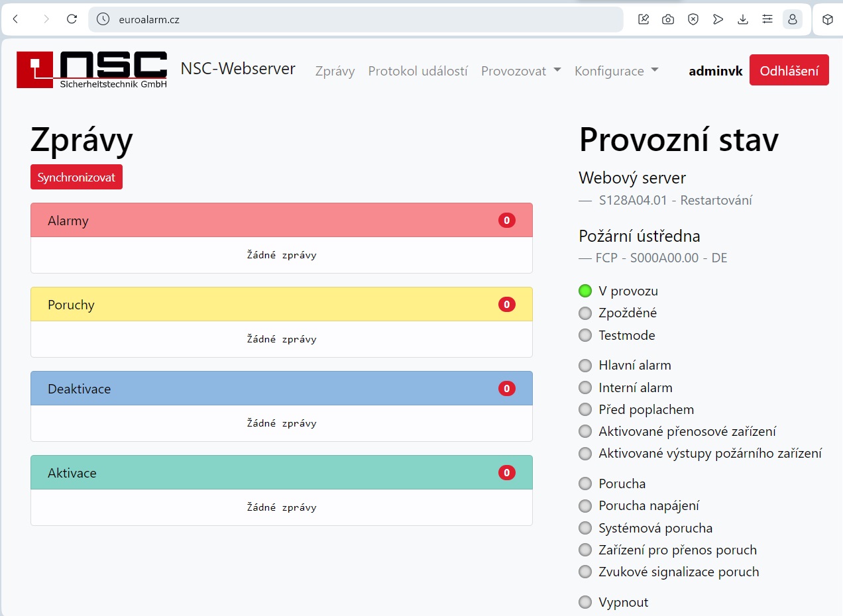Screen dimensions: 843x616
Task: Open the profile account icon
Action: [792, 19]
